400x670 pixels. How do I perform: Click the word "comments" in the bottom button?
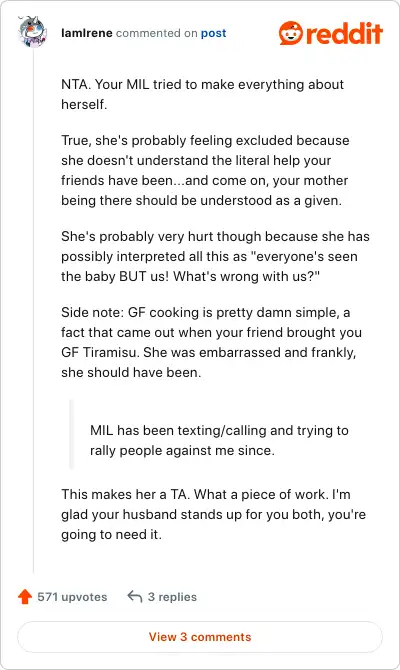(221, 637)
